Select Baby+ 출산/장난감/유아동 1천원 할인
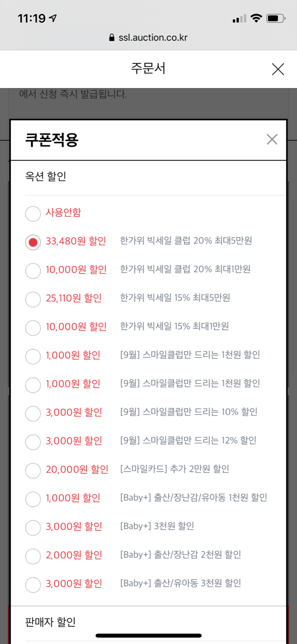The height and width of the screenshot is (644, 297). [x=33, y=499]
